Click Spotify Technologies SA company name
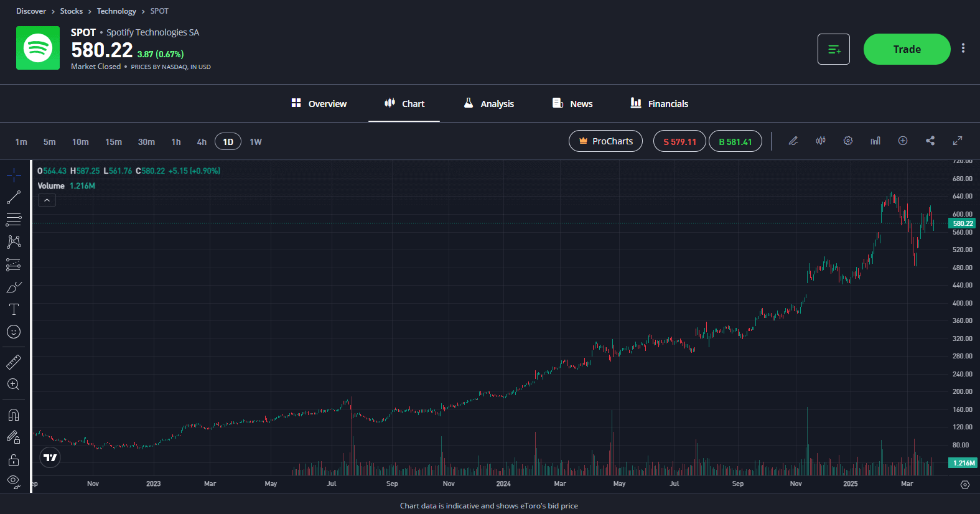 click(152, 32)
